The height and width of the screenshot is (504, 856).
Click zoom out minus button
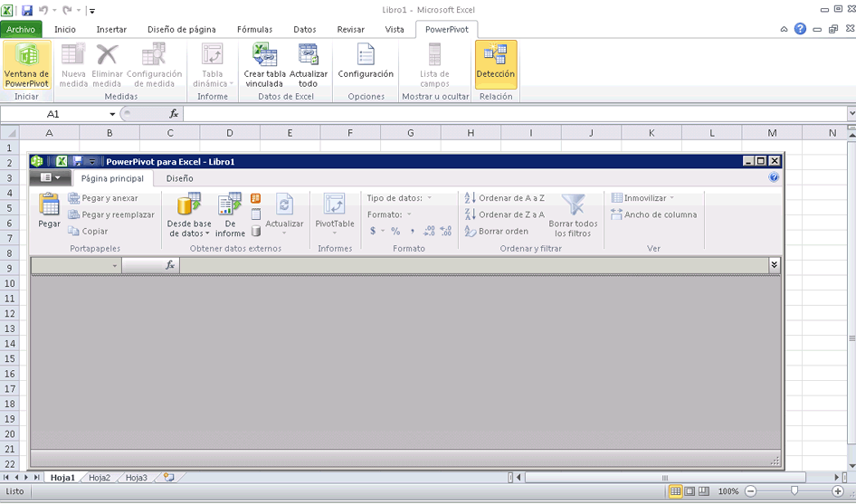tap(751, 491)
